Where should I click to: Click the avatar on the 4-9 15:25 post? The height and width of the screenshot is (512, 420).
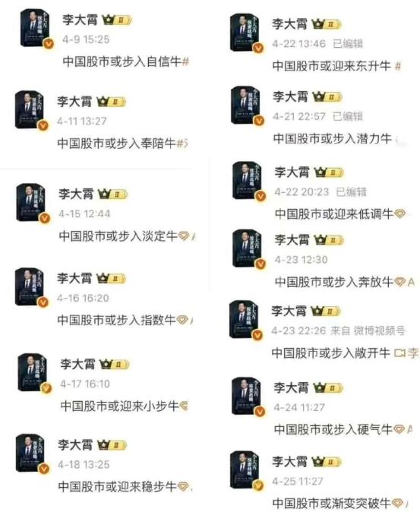coord(36,28)
